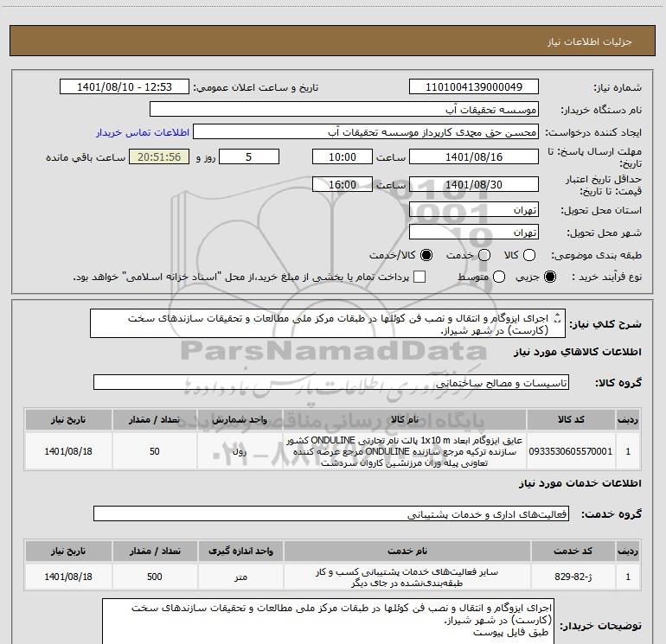Select the خدمت radio button
Viewport: 666px width, 644px height.
[x=484, y=255]
